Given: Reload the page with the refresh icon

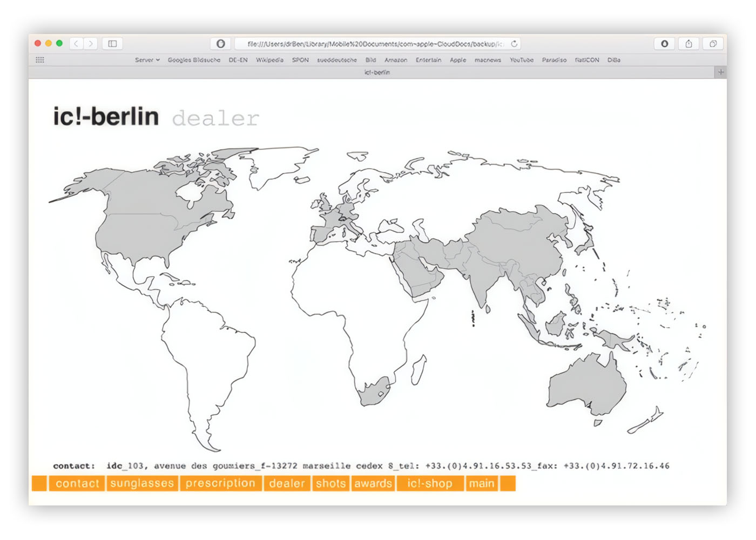Looking at the screenshot, I should point(514,44).
